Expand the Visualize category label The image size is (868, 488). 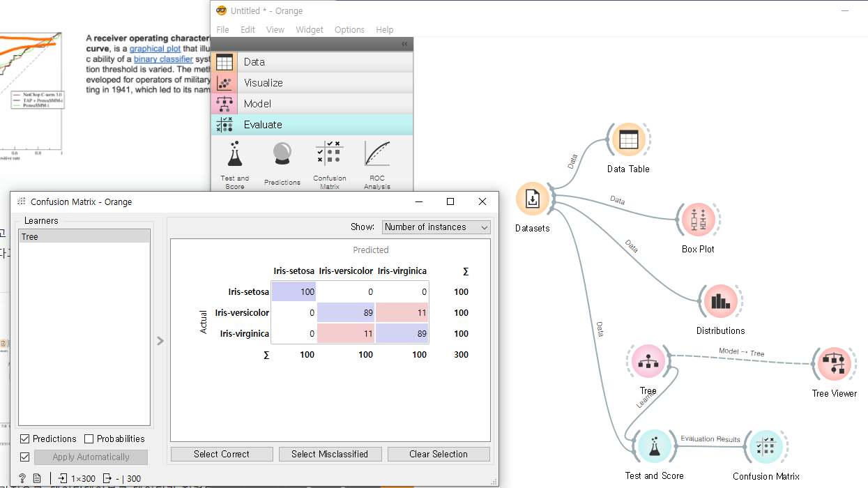(264, 82)
